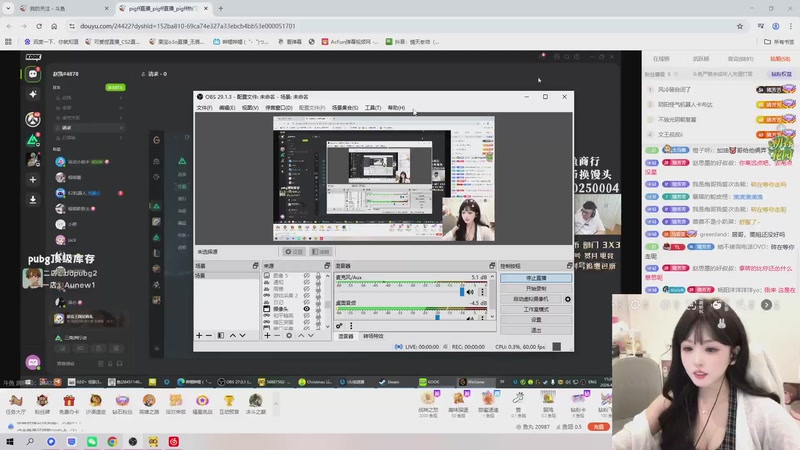This screenshot has height=450, width=800.
Task: Click 开始录制 button in OBS controls
Action: click(x=536, y=288)
